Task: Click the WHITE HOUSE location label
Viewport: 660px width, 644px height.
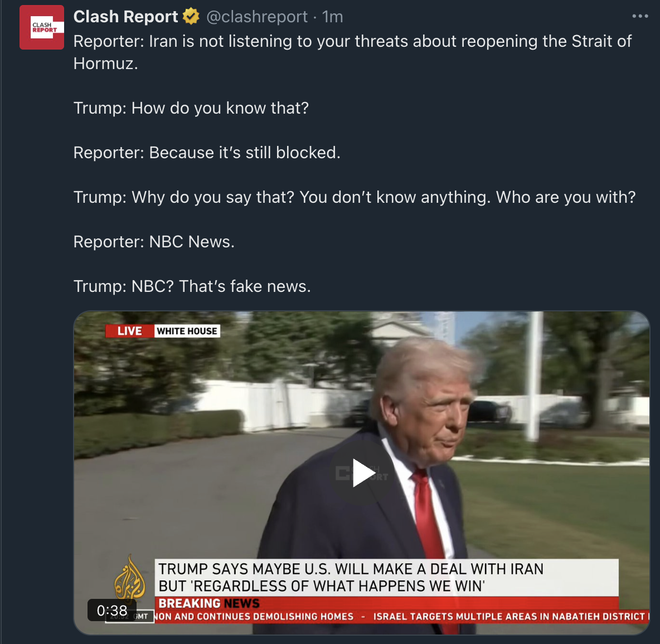Action: pos(187,331)
